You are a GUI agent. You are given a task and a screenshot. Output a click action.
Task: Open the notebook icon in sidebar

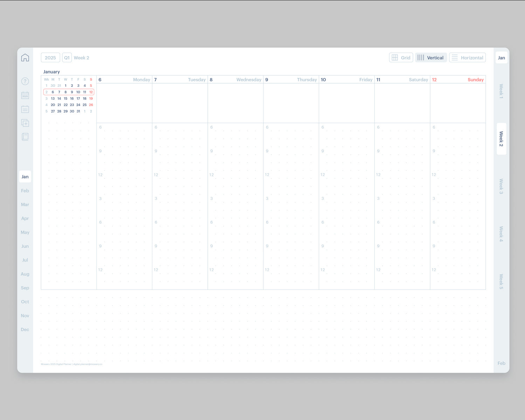[25, 136]
